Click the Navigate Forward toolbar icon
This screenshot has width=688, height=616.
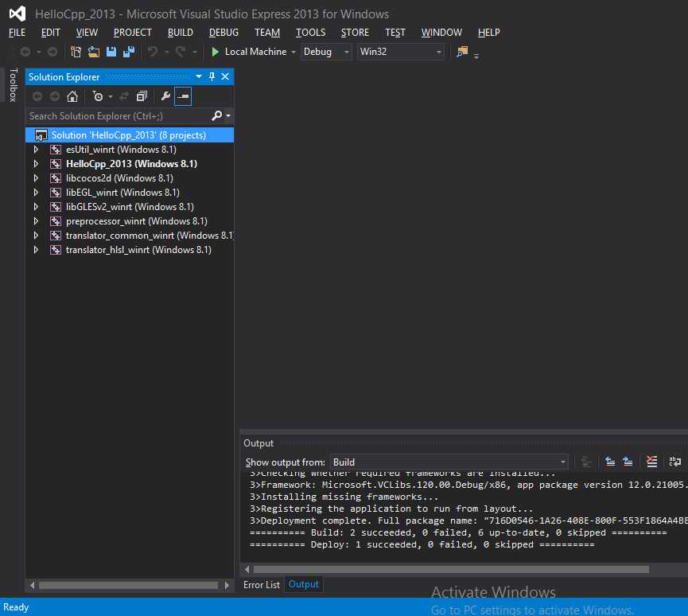coord(52,52)
